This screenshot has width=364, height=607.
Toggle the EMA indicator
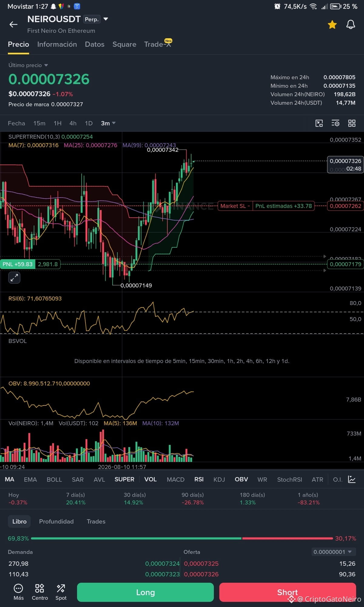[x=30, y=479]
